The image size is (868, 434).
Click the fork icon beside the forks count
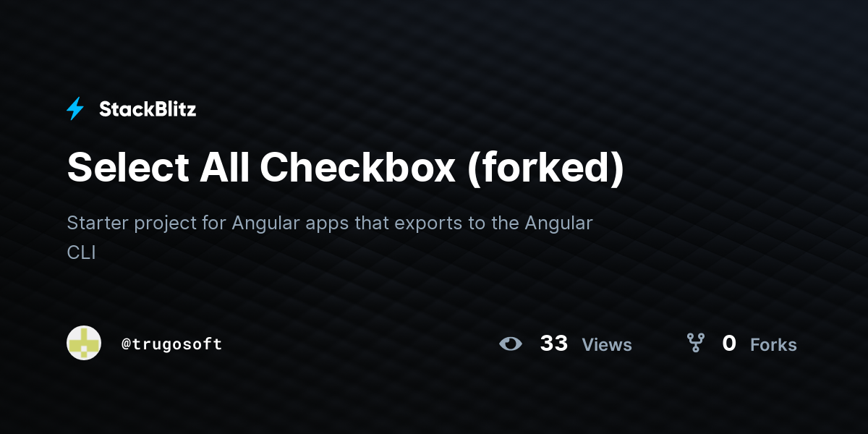tap(695, 343)
